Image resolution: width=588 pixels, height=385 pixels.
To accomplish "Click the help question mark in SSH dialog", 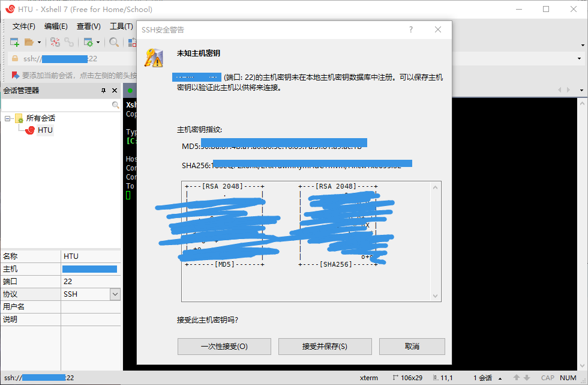I will point(411,29).
